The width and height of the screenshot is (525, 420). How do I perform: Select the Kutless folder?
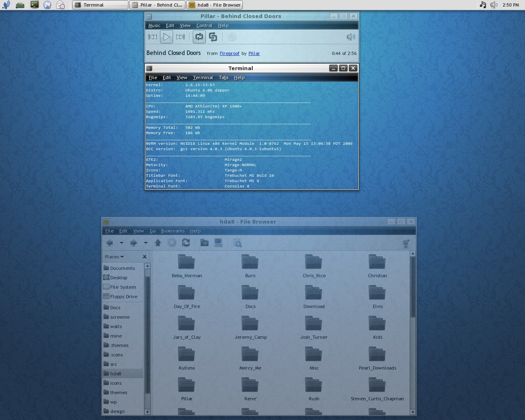click(x=187, y=358)
